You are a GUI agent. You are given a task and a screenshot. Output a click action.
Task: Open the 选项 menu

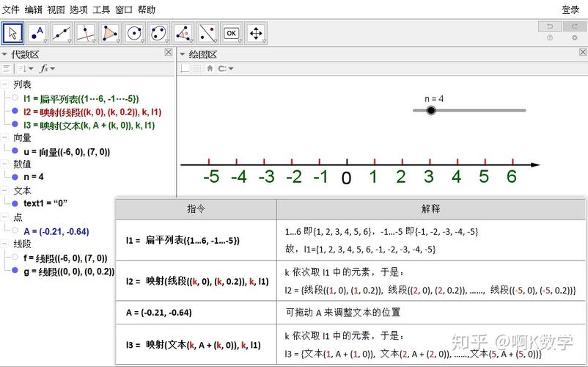point(78,10)
